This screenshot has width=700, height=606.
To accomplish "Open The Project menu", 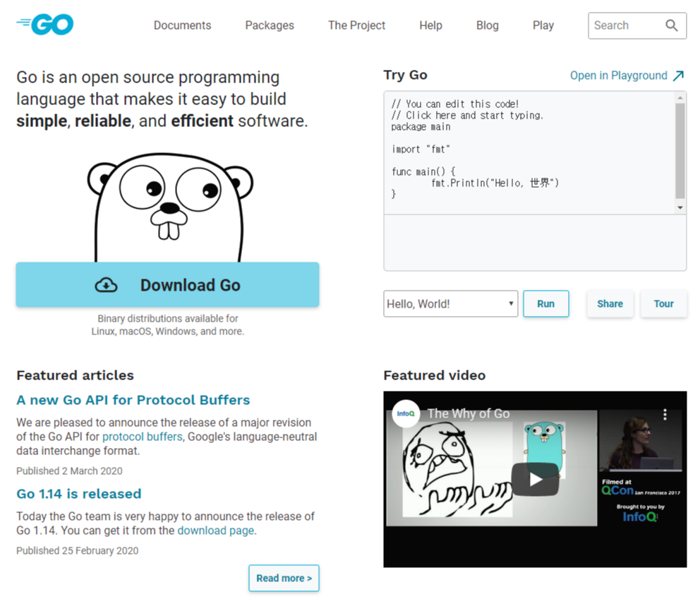I will [x=356, y=25].
